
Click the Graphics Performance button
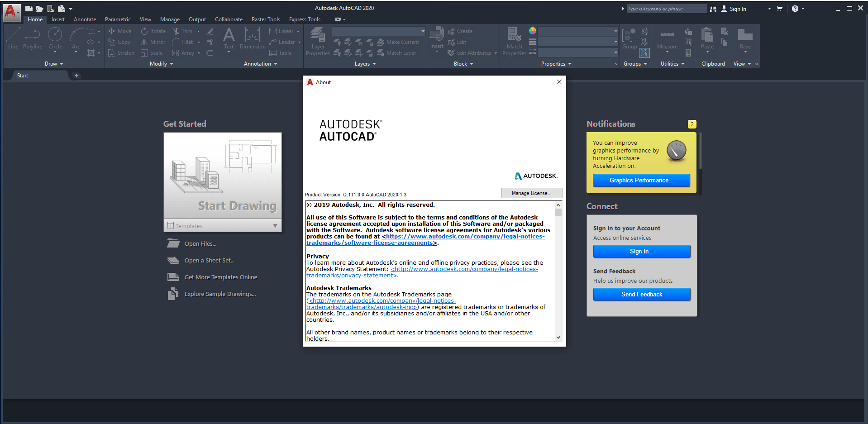(x=641, y=181)
